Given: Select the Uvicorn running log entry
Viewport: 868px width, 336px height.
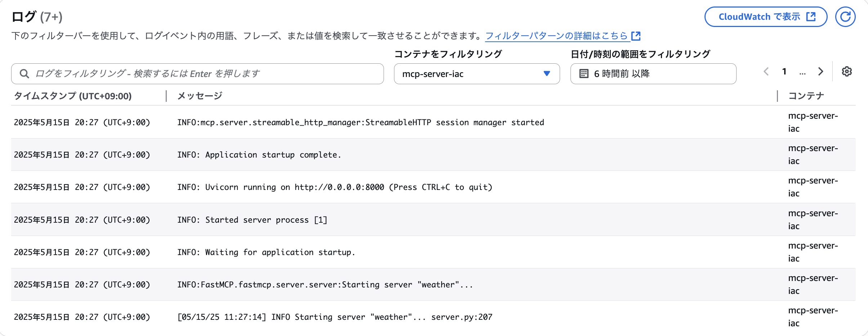Looking at the screenshot, I should 324,187.
